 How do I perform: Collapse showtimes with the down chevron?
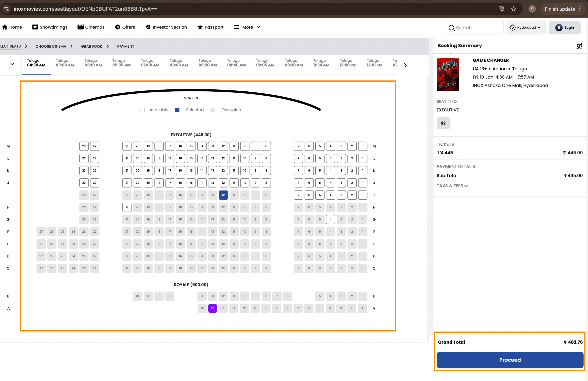[12, 64]
